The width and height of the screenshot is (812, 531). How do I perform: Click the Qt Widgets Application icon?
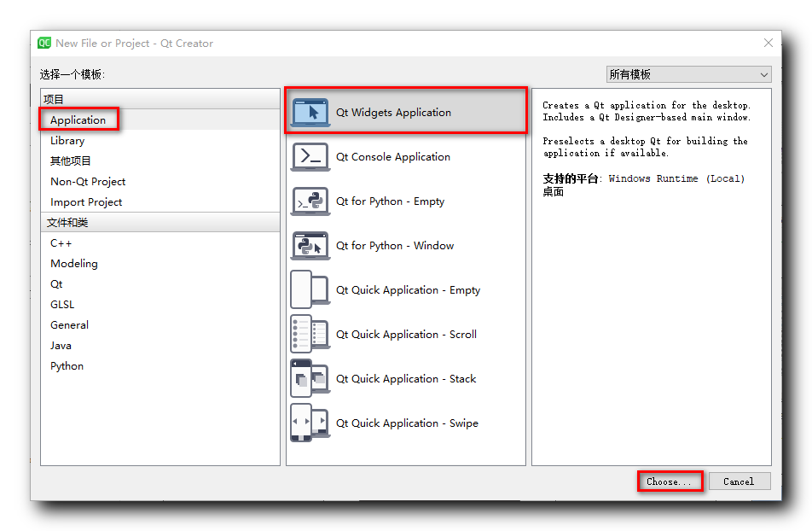tap(310, 112)
